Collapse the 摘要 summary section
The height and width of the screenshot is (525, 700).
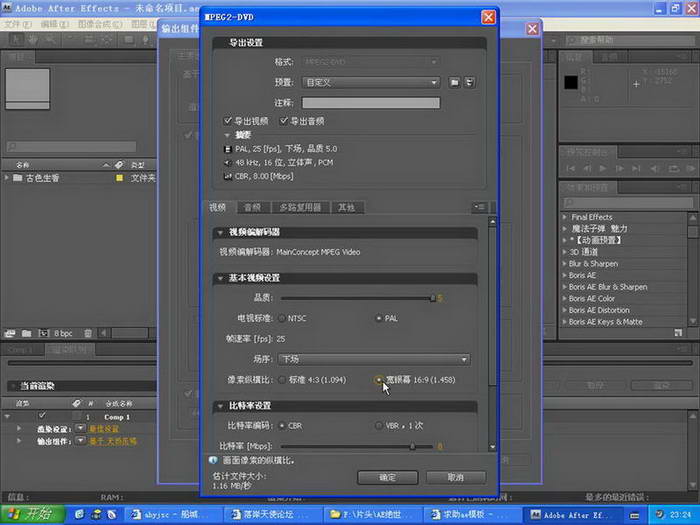click(x=227, y=135)
